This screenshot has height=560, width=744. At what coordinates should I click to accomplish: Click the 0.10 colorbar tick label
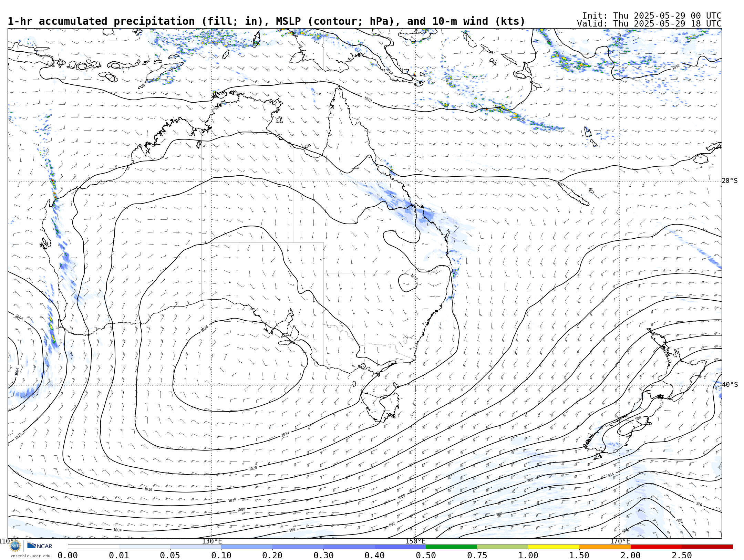click(221, 556)
